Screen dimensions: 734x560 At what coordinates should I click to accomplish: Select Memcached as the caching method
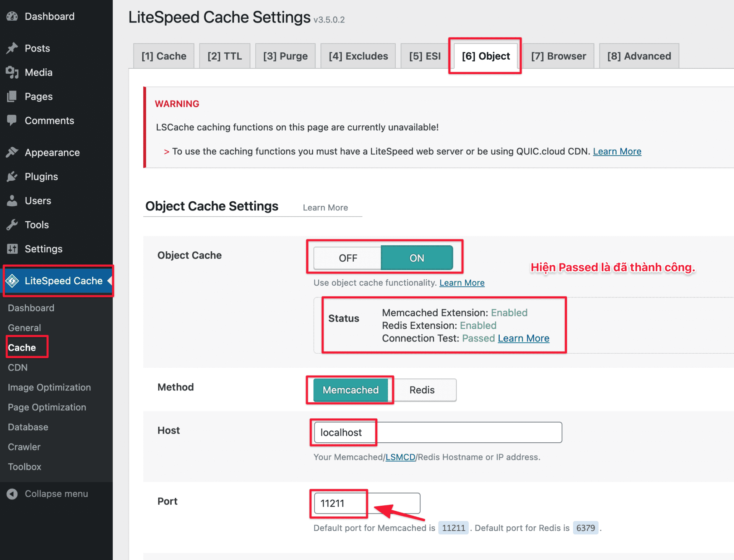[x=350, y=390]
